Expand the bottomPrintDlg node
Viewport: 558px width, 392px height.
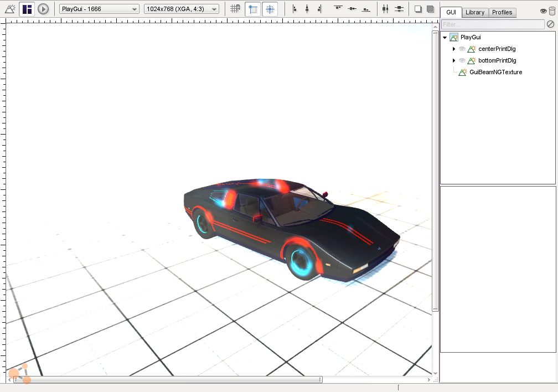click(454, 60)
